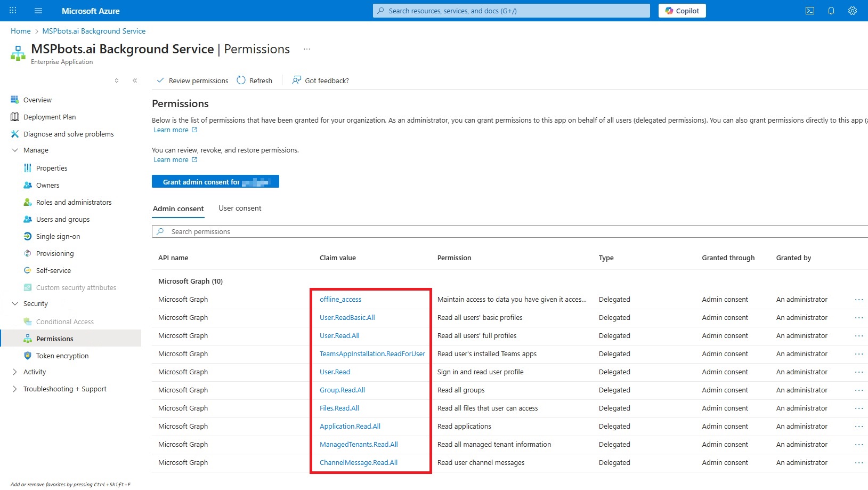Click Grant admin consent button
868x490 pixels.
[x=215, y=182]
